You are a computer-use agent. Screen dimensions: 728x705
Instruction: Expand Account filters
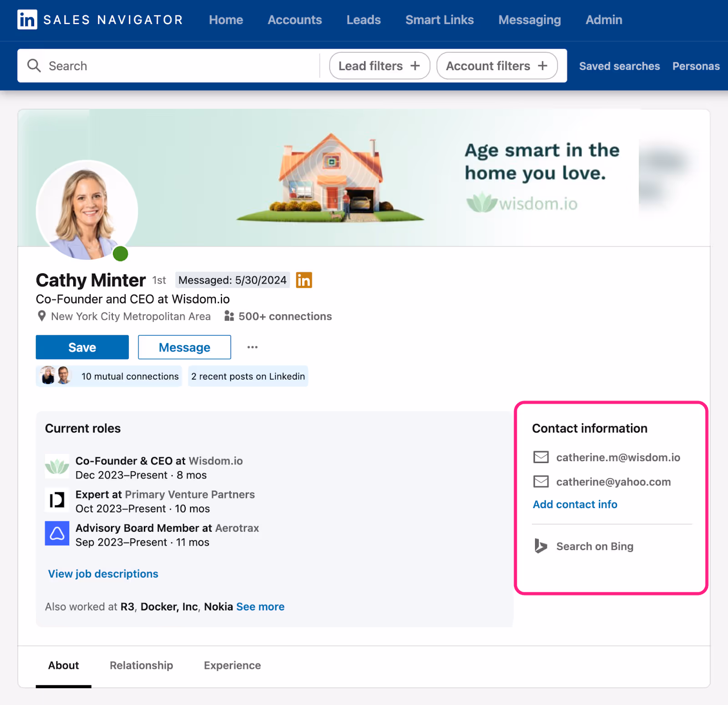[497, 65]
